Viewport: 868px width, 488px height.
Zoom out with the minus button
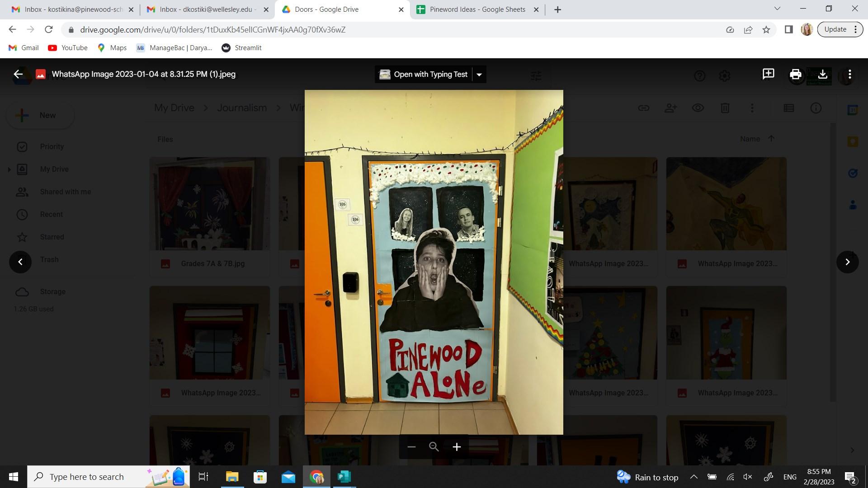[411, 447]
